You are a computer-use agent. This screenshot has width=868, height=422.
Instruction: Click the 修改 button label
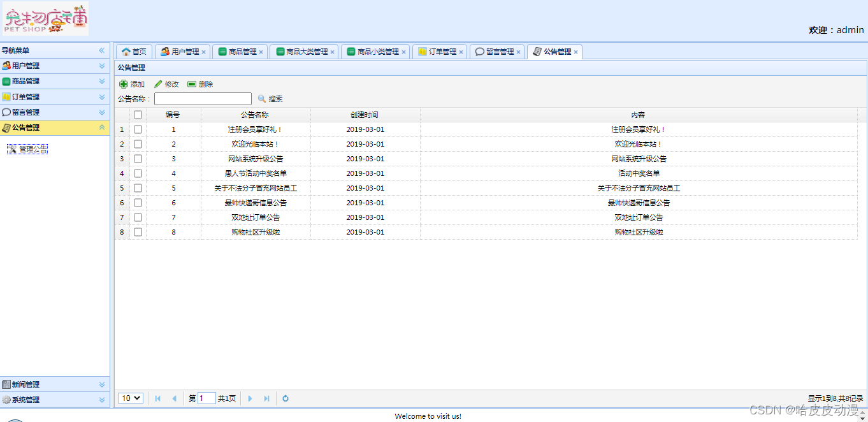pos(172,84)
